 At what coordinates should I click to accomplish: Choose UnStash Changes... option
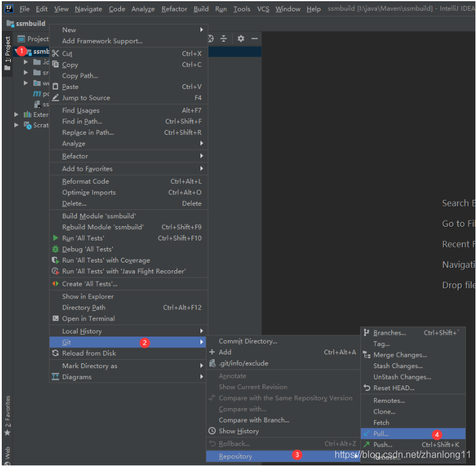tap(413, 376)
